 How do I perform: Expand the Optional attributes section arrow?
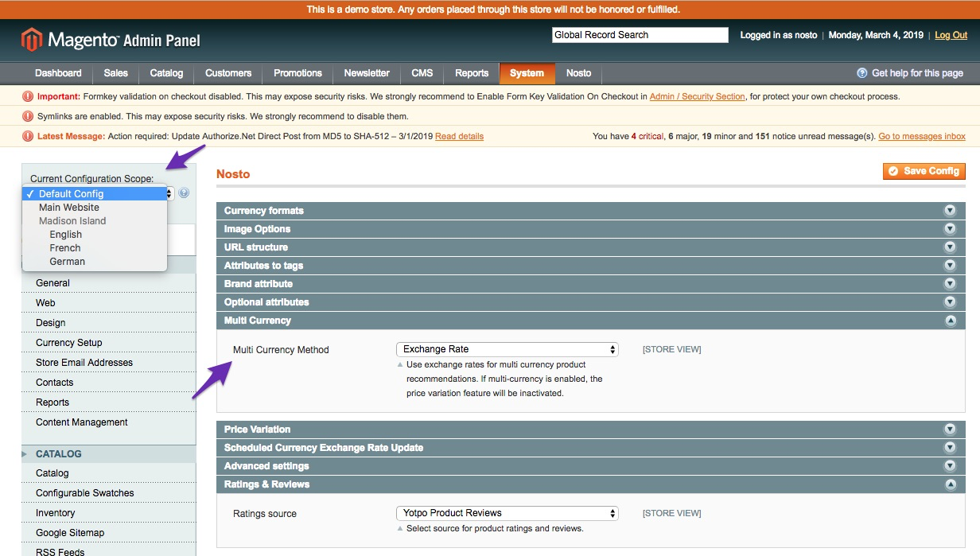[x=949, y=302]
